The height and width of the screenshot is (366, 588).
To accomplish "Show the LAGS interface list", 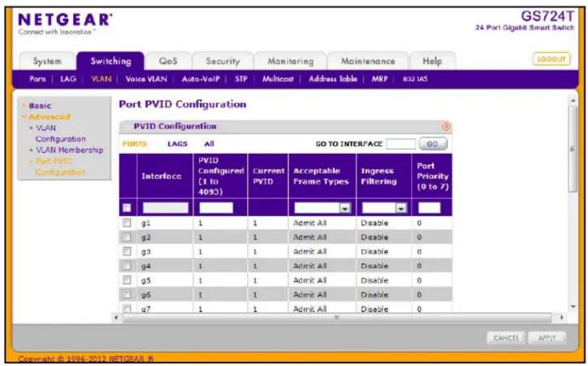I will click(177, 144).
